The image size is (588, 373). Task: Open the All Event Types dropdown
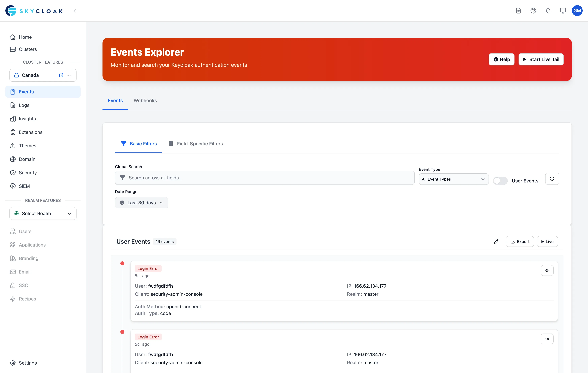tap(453, 179)
